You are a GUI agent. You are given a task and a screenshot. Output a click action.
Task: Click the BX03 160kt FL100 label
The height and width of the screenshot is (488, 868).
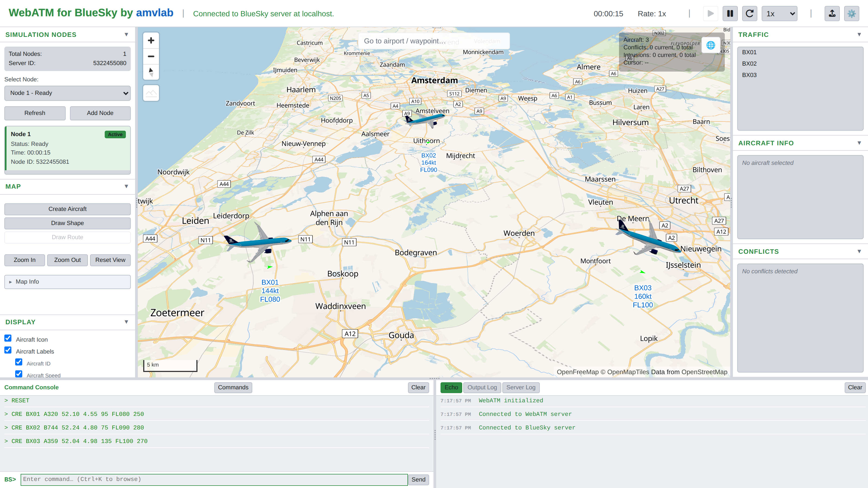(x=643, y=296)
